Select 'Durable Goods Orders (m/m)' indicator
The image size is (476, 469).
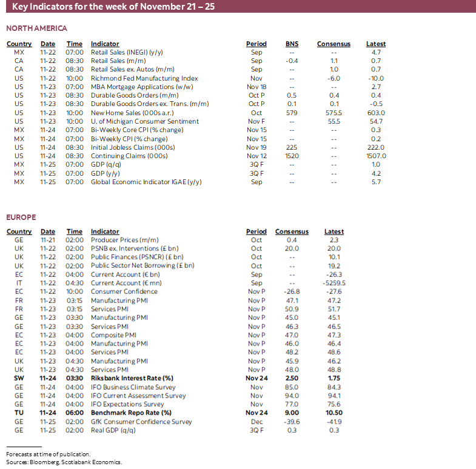(135, 95)
